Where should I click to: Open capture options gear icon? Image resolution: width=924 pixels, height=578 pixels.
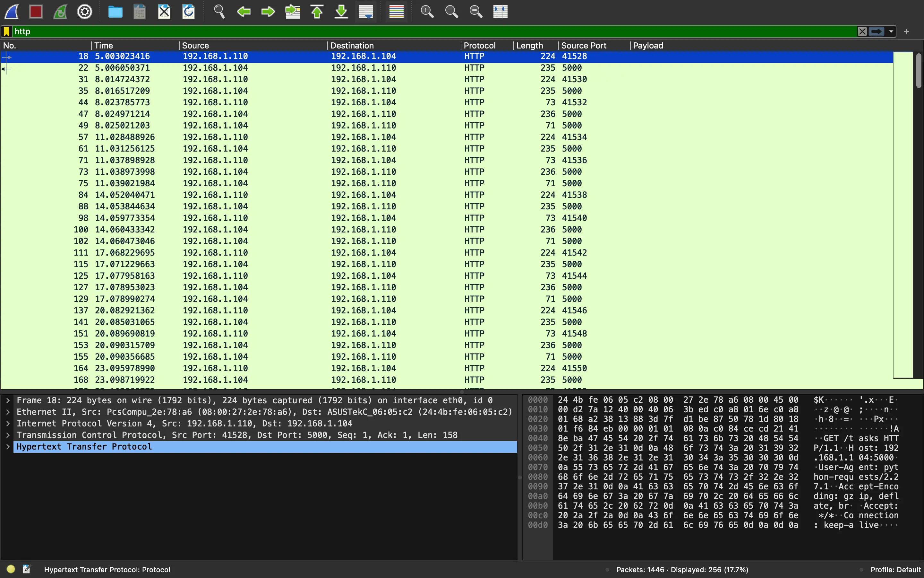85,12
